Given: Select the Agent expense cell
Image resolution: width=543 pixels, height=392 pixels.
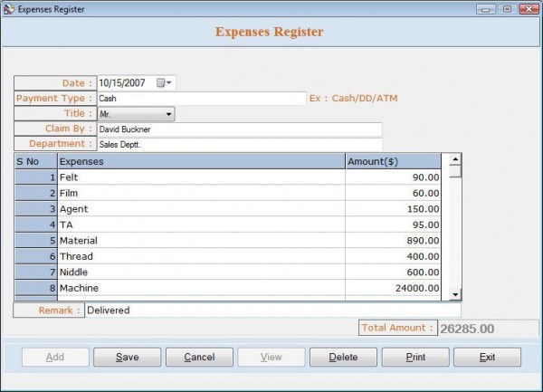Looking at the screenshot, I should click(202, 209).
